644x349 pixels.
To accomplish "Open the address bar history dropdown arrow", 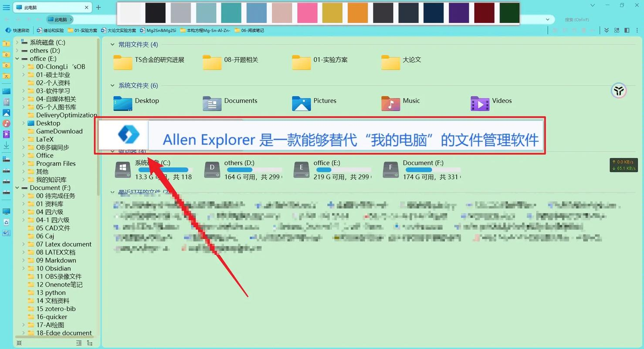I will (x=548, y=20).
